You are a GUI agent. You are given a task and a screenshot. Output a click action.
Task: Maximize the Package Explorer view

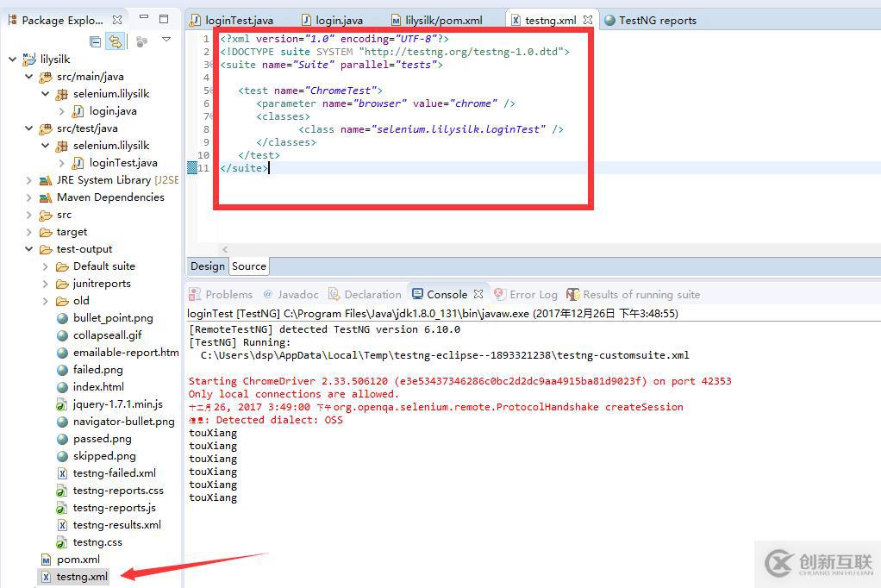point(164,19)
